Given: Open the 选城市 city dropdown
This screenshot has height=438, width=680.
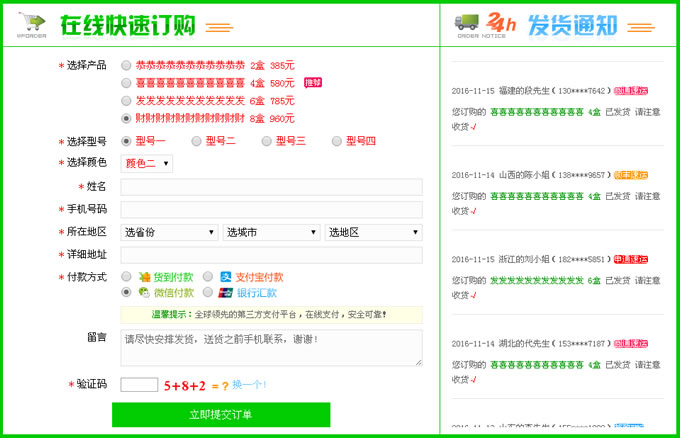Looking at the screenshot, I should point(271,232).
